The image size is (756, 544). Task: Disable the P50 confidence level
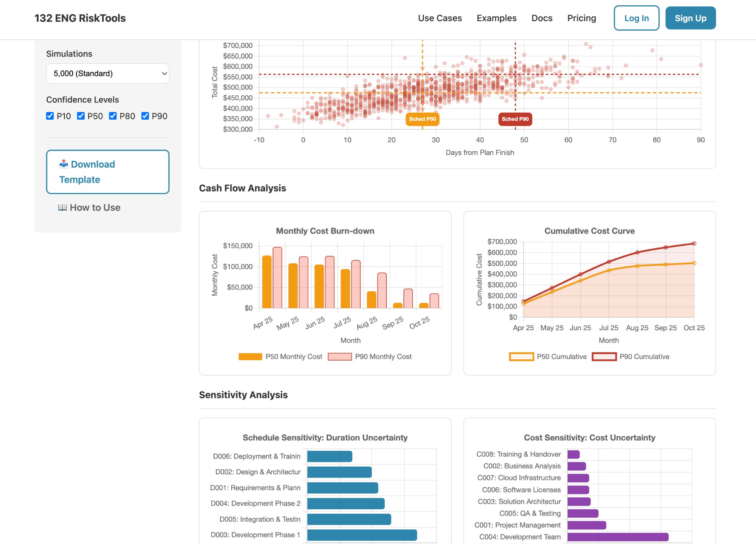(x=81, y=116)
